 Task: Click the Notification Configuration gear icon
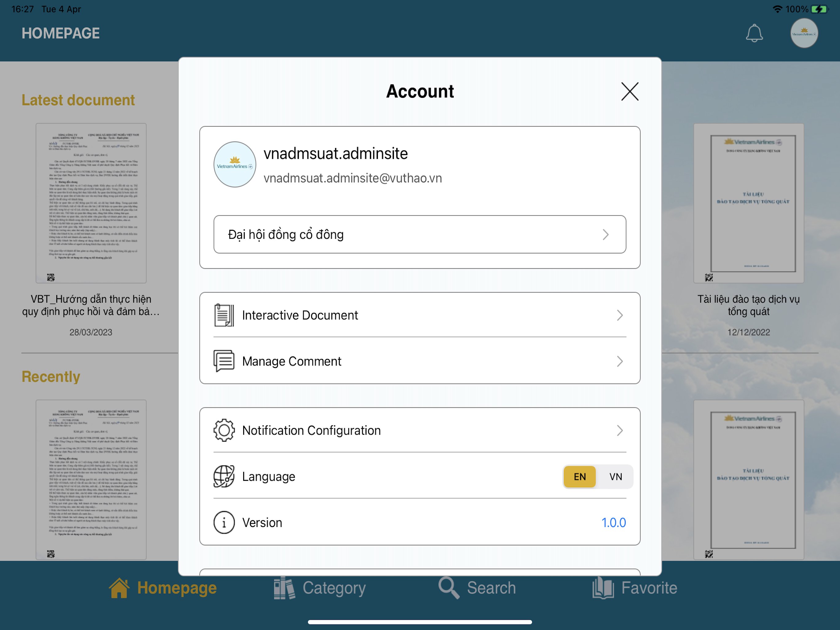224,430
